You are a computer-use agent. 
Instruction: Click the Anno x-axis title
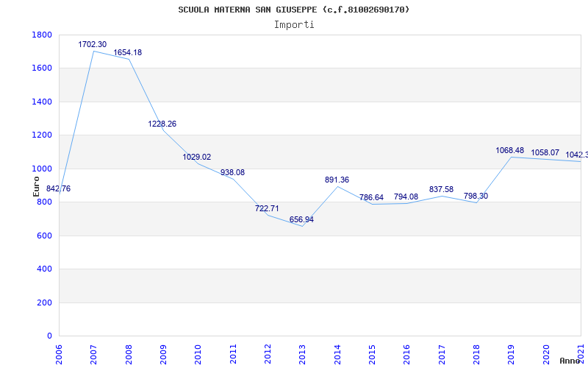tap(570, 361)
